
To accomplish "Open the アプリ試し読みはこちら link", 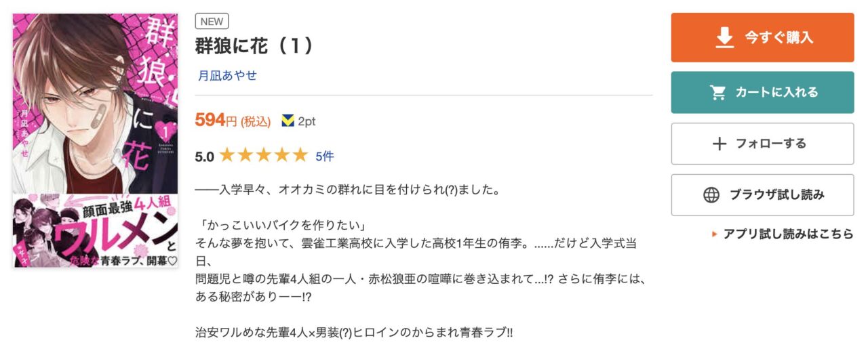I will tap(788, 234).
